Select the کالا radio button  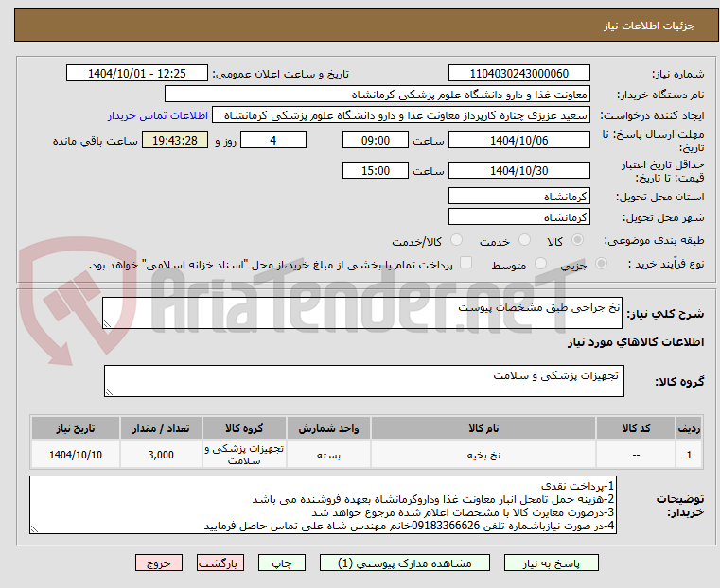(577, 240)
